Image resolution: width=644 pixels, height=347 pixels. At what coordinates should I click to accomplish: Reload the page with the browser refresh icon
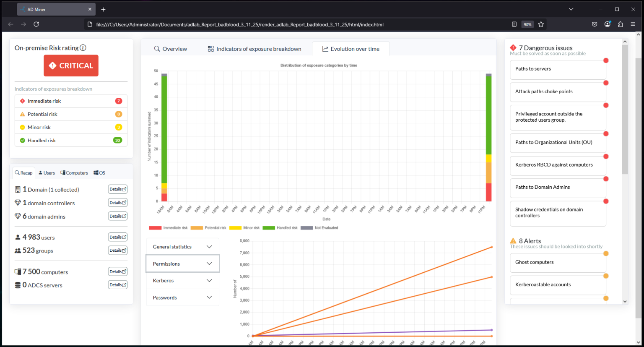click(x=36, y=24)
